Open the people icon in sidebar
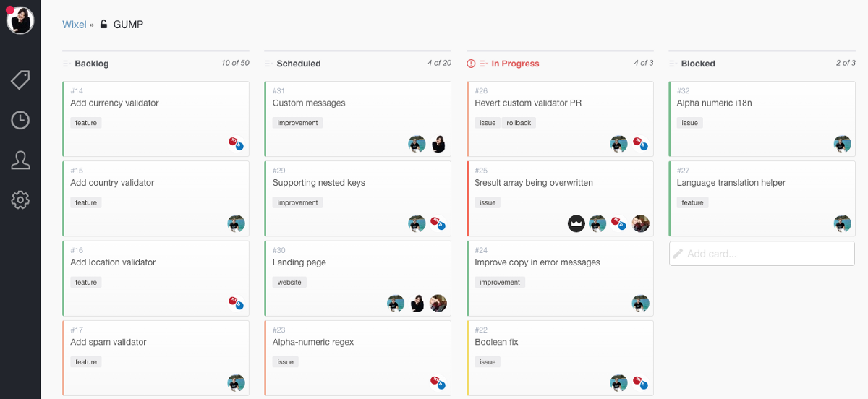Image resolution: width=868 pixels, height=399 pixels. click(20, 160)
